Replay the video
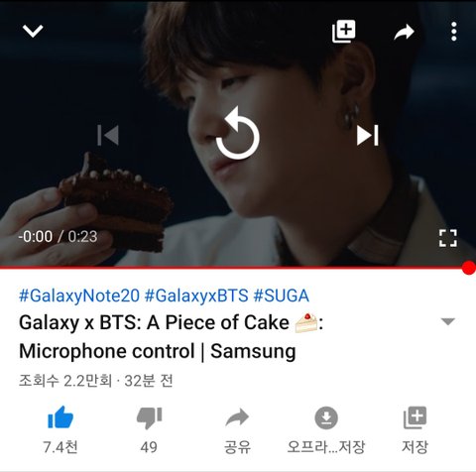The width and height of the screenshot is (476, 472). pos(238,133)
